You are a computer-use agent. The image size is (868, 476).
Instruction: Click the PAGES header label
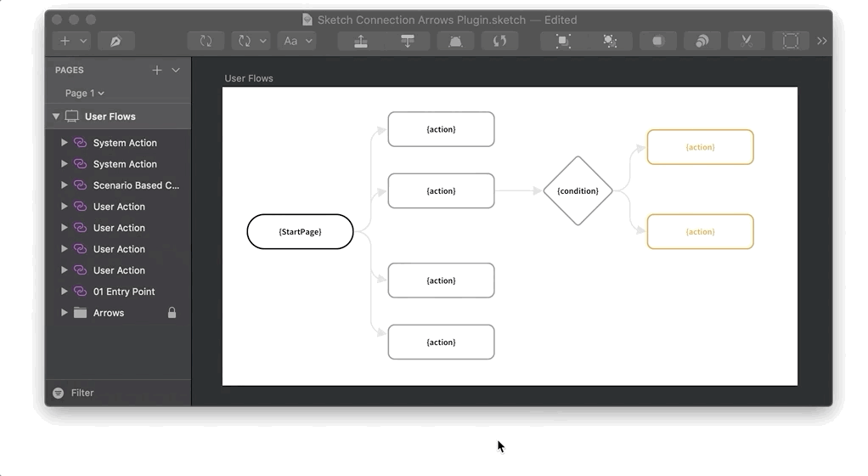point(69,71)
